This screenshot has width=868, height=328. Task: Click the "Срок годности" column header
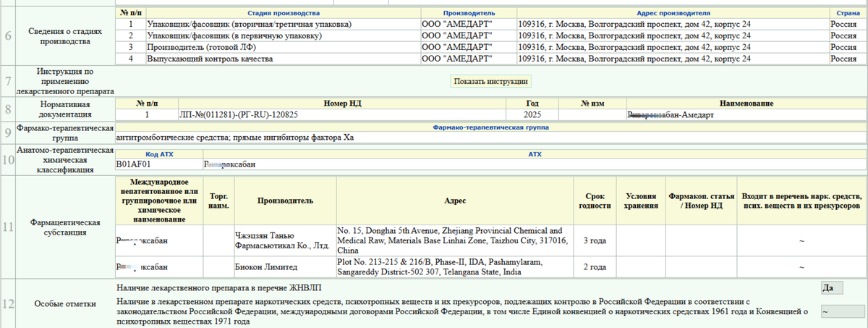click(595, 201)
